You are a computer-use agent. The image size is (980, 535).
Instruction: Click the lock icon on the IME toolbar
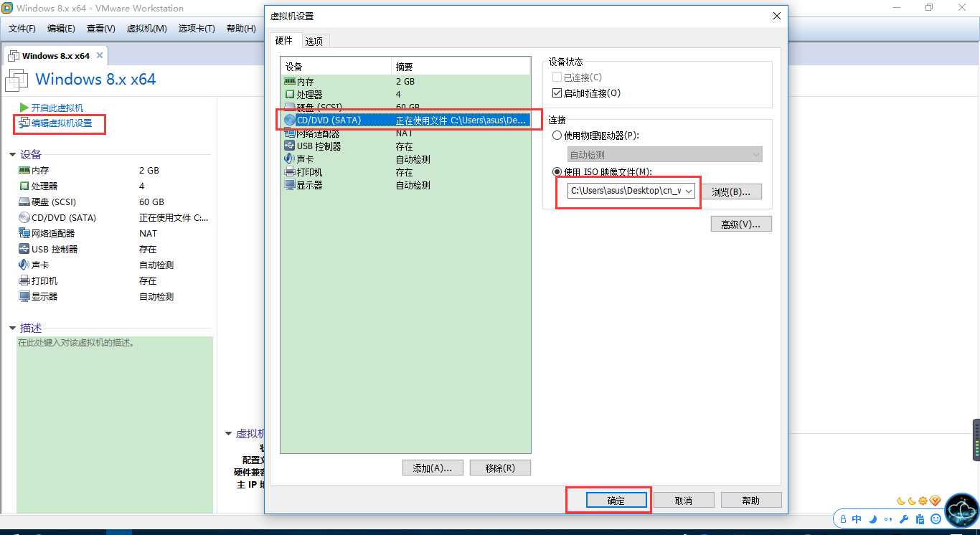[844, 519]
